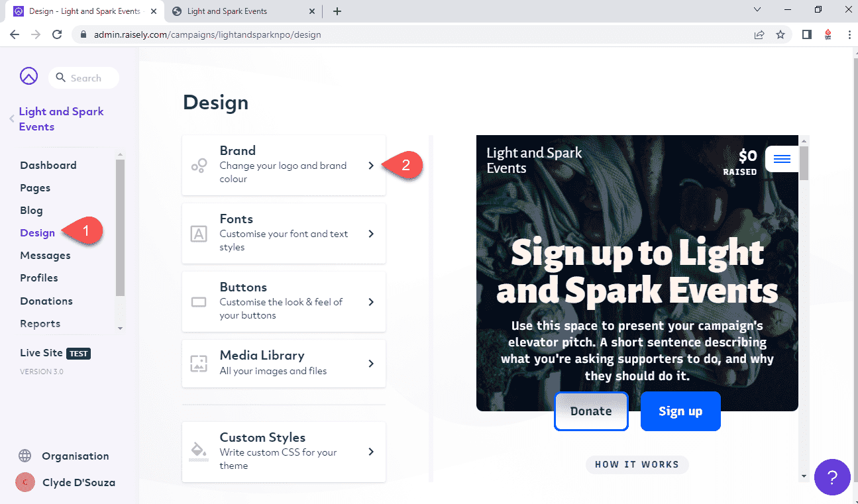The image size is (858, 504).
Task: Reload the page
Action: 57,34
